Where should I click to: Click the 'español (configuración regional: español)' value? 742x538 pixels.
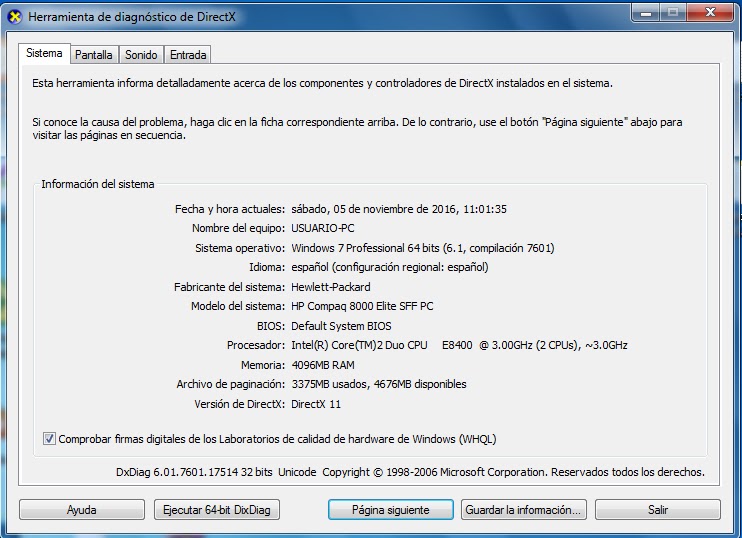tap(389, 267)
